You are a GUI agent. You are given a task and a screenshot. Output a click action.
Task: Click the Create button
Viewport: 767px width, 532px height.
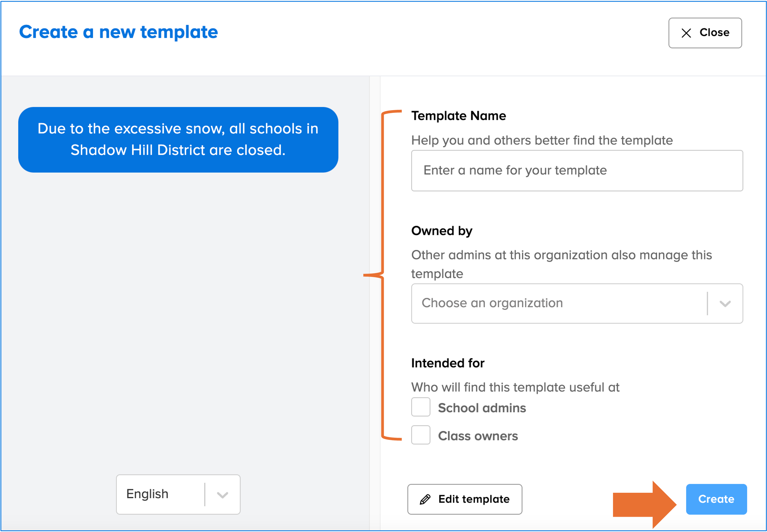click(716, 499)
